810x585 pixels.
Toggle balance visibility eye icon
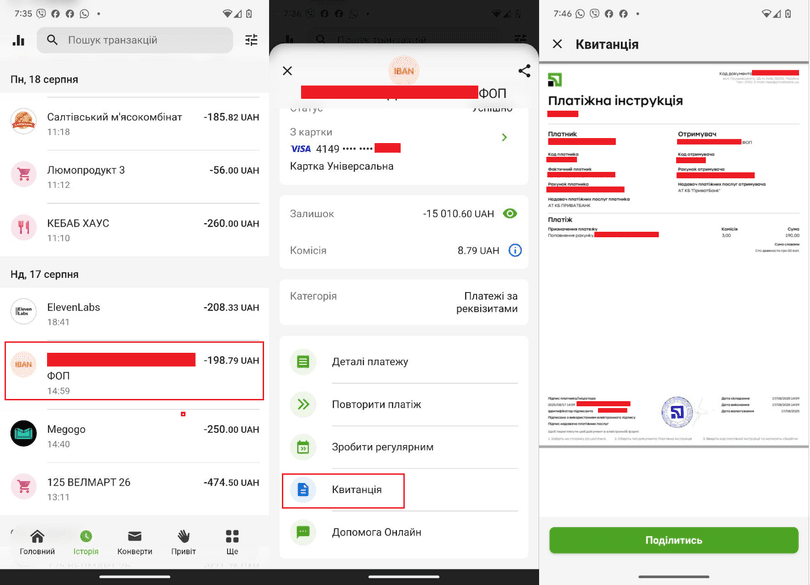point(511,214)
